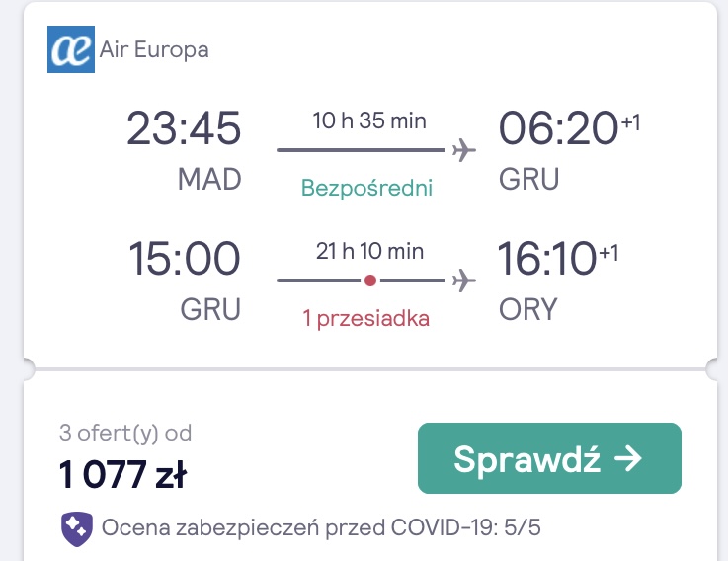The image size is (728, 561).
Task: Click the Sprawdź button
Action: [x=549, y=458]
